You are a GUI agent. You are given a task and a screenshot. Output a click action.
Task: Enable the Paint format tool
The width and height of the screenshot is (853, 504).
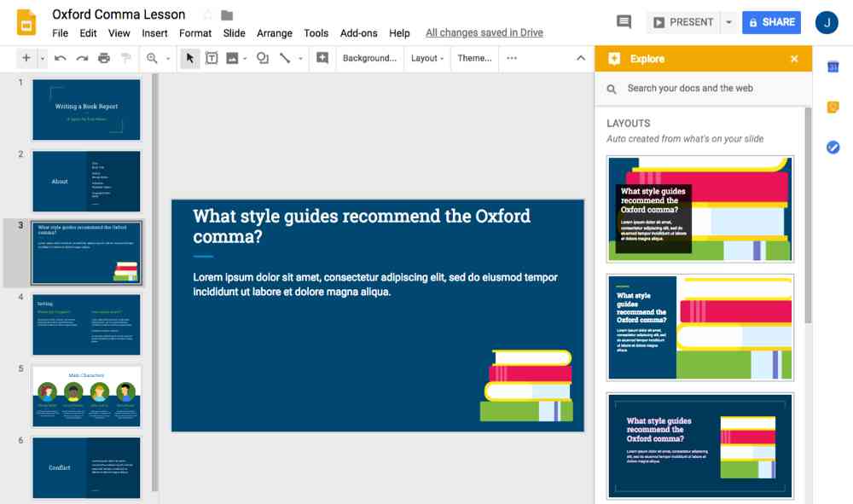point(125,59)
